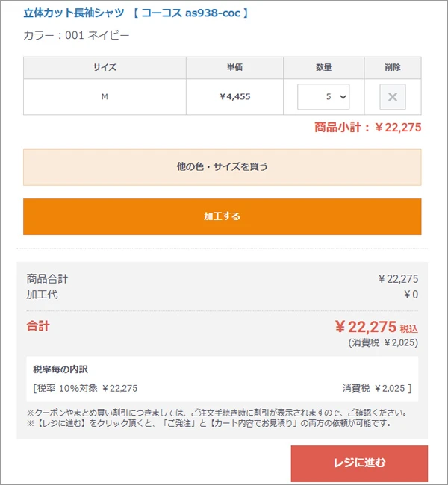This screenshot has width=448, height=485.
Task: Click the chevron arrow in quantity selector
Action: pos(343,97)
